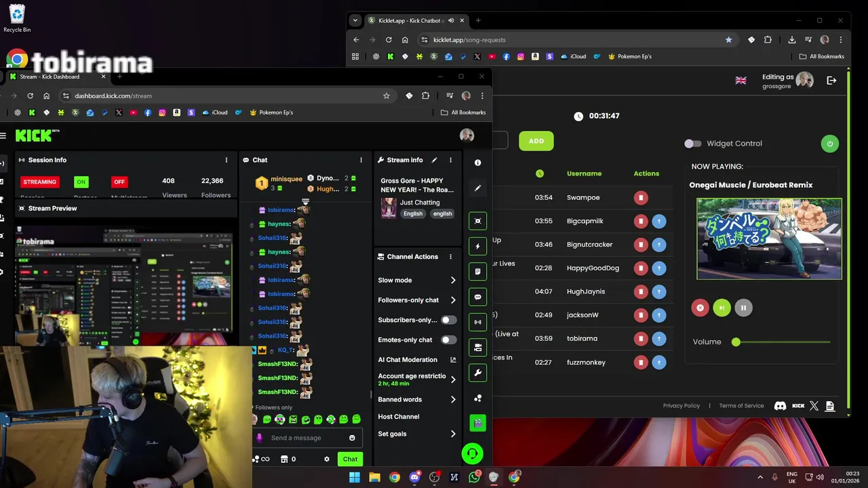Image resolution: width=868 pixels, height=488 pixels.
Task: Stop playback with the red X button
Action: point(700,308)
